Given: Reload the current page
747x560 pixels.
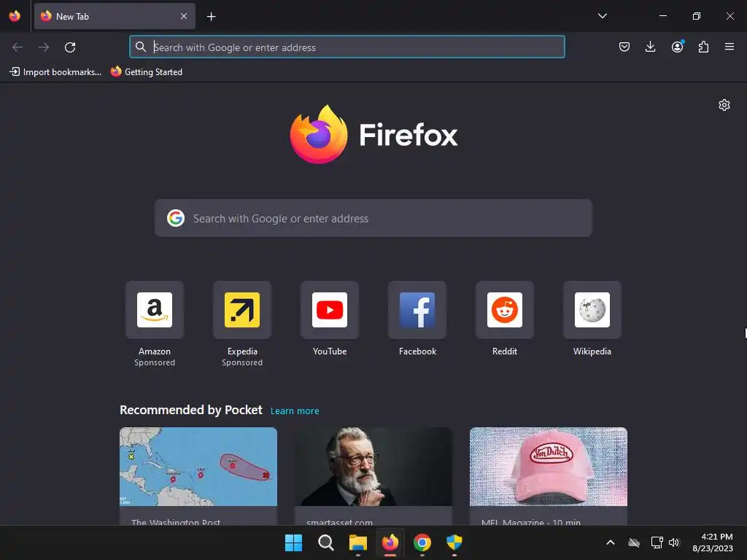Looking at the screenshot, I should (x=70, y=47).
